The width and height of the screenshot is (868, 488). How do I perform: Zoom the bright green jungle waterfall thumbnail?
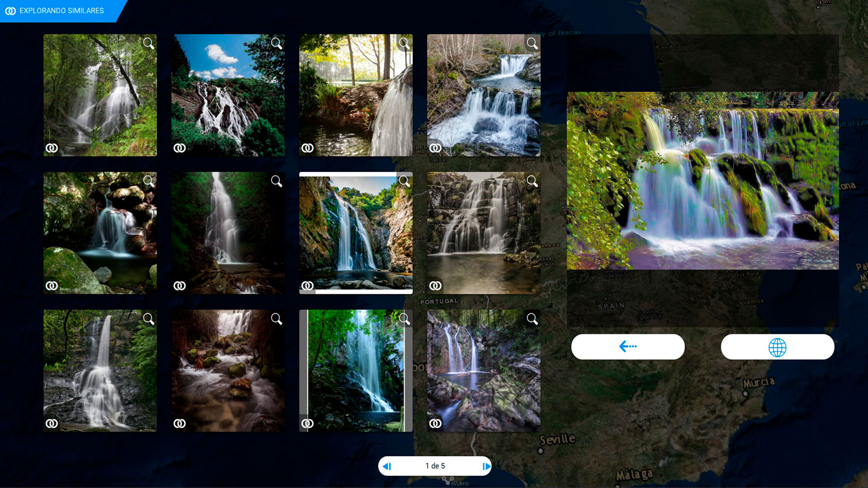tap(404, 319)
